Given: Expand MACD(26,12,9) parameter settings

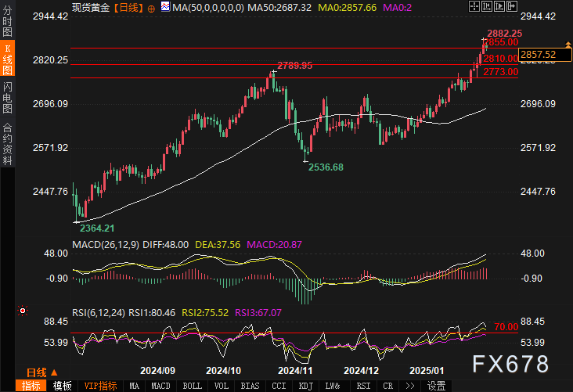Looking at the screenshot, I should tap(106, 245).
